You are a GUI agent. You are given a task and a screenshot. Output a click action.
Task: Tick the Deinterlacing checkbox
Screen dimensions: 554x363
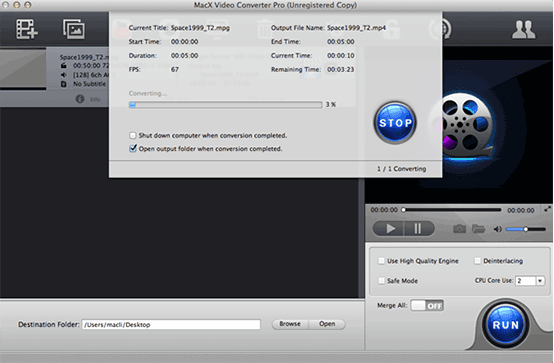[x=477, y=261]
